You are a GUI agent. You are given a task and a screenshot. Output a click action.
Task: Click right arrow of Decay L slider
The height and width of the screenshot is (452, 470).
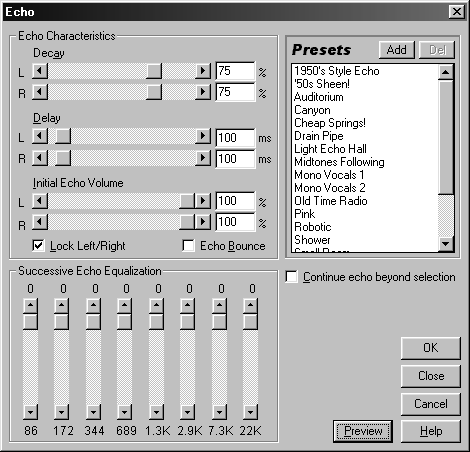pos(203,71)
